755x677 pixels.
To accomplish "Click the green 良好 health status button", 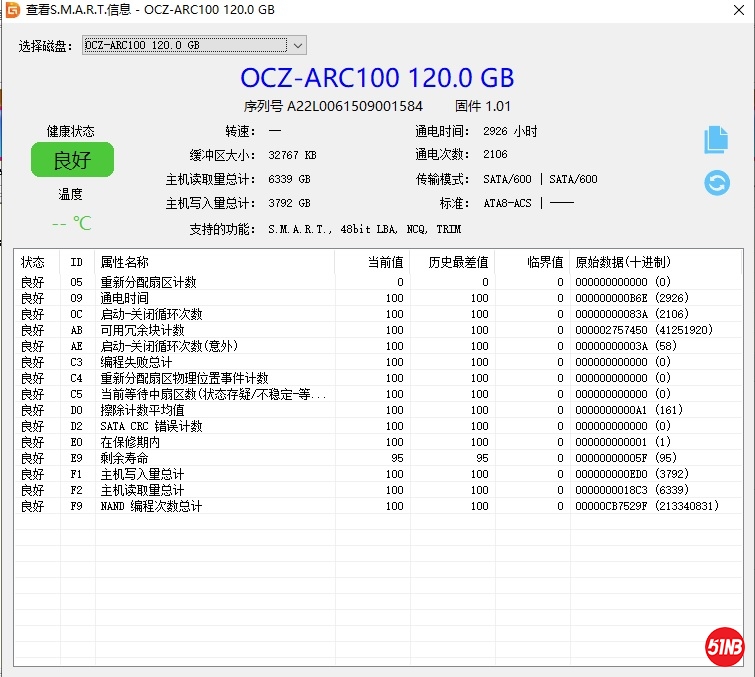I will (x=72, y=160).
